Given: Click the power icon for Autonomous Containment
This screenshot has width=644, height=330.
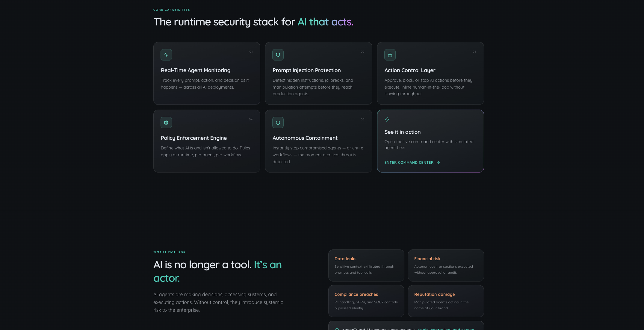Looking at the screenshot, I should point(278,122).
